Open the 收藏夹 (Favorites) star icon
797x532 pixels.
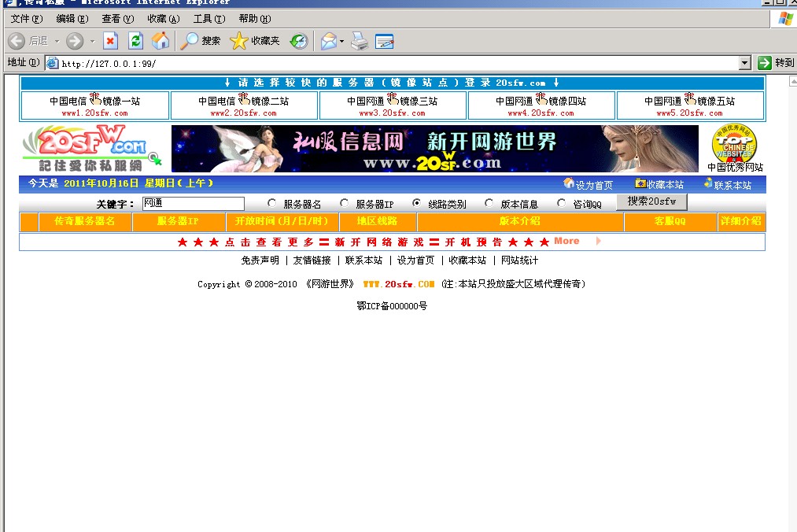(238, 40)
